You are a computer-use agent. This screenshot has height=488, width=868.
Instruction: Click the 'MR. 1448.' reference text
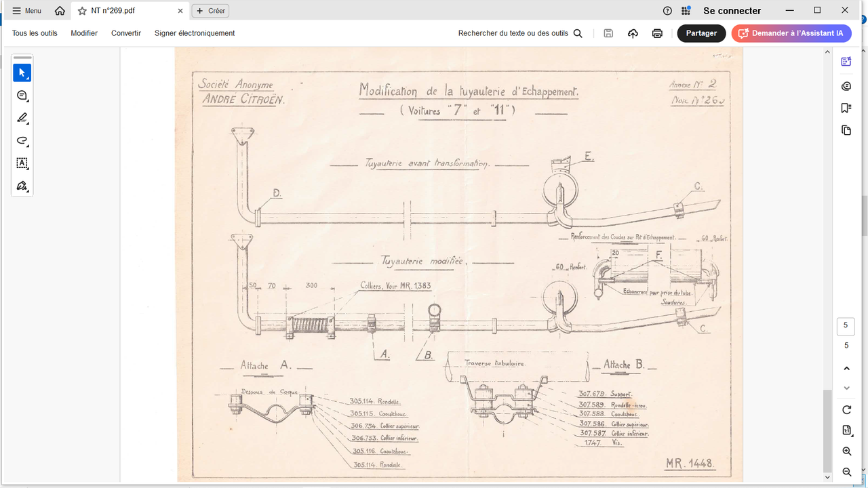[x=689, y=464]
